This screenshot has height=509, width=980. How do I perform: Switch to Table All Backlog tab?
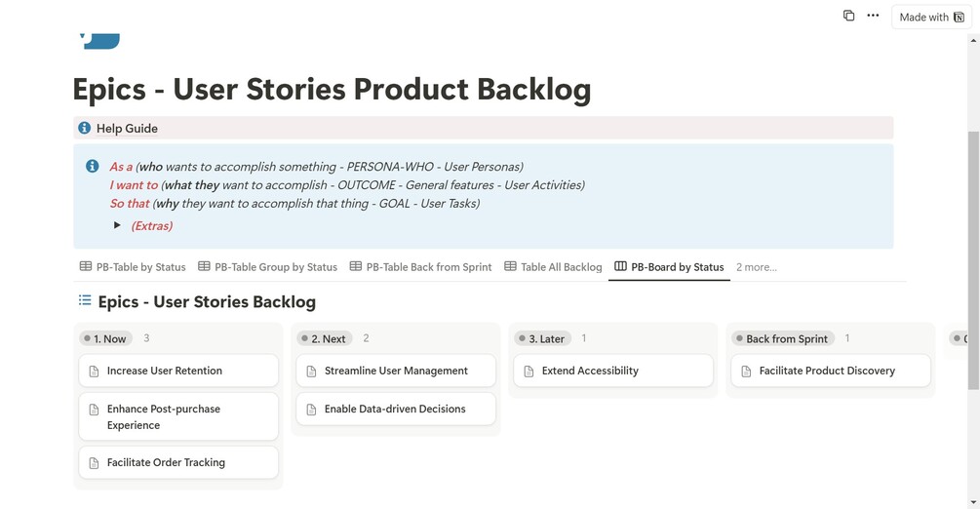pos(553,267)
